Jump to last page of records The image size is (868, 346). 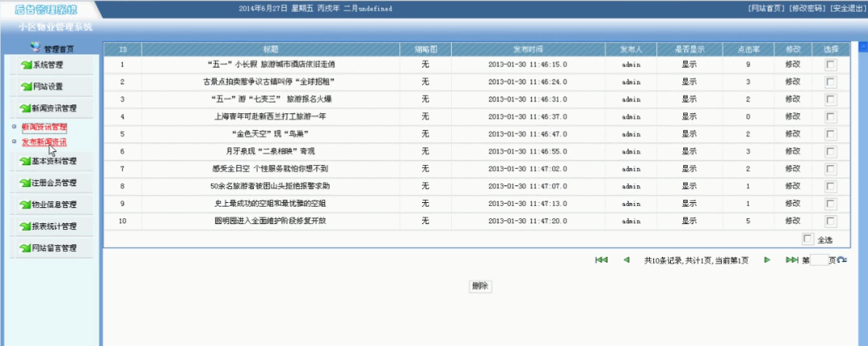coord(791,260)
